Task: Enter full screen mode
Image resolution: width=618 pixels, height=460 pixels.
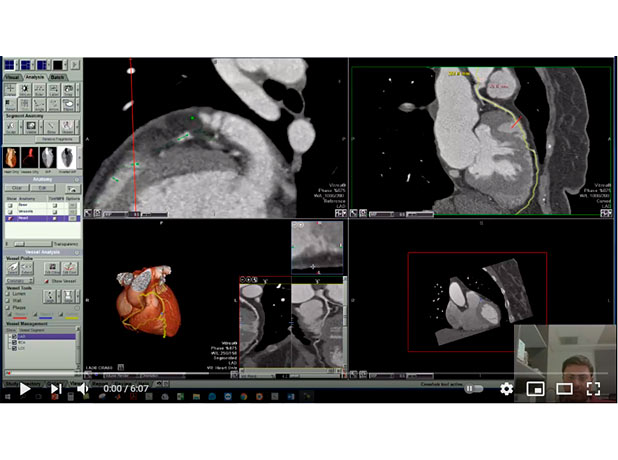Action: point(593,388)
